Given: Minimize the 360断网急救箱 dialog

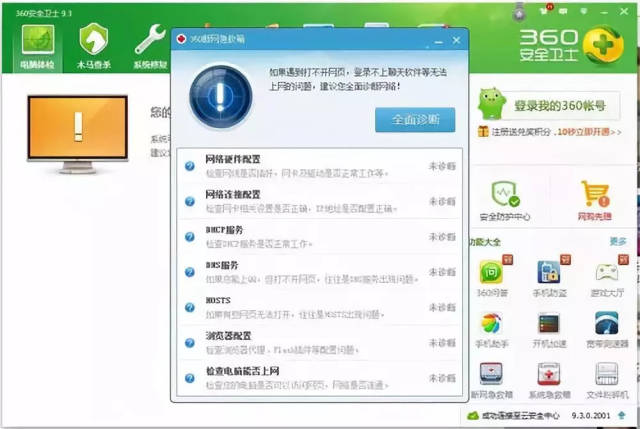Looking at the screenshot, I should [438, 41].
